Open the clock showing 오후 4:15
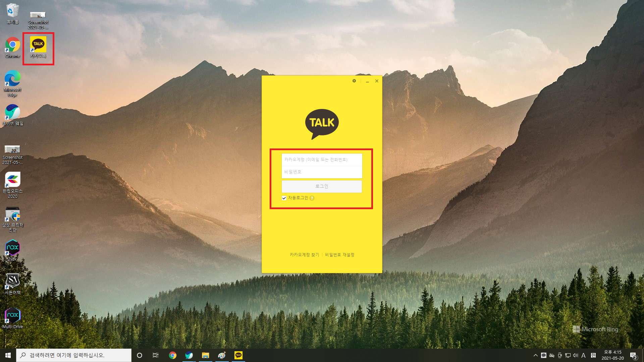The image size is (644, 362). (612, 355)
